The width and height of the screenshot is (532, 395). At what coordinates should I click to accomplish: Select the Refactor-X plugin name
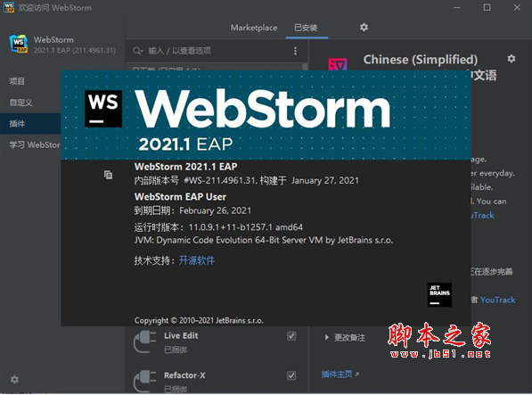click(x=184, y=375)
